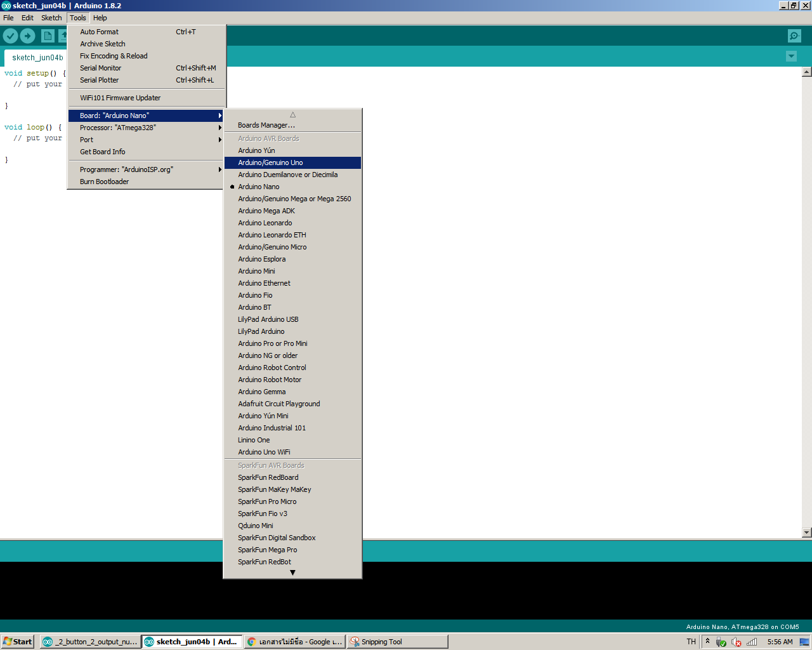Image resolution: width=812 pixels, height=650 pixels.
Task: Click the Verify checkmark toolbar icon
Action: tap(10, 36)
